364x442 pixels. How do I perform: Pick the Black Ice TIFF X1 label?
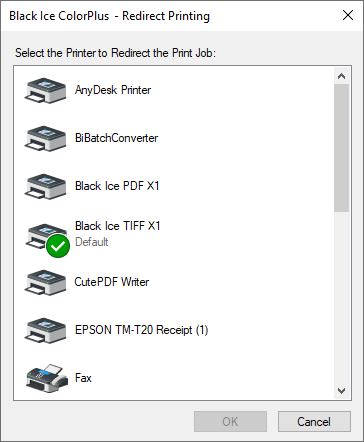[117, 226]
